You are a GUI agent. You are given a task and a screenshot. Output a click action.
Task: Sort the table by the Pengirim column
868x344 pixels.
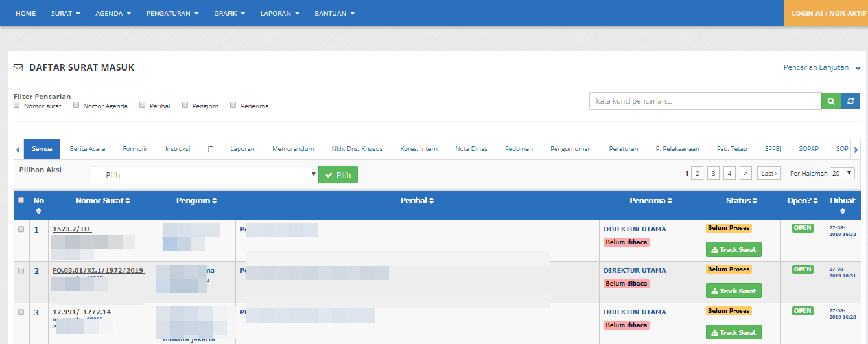tap(196, 201)
